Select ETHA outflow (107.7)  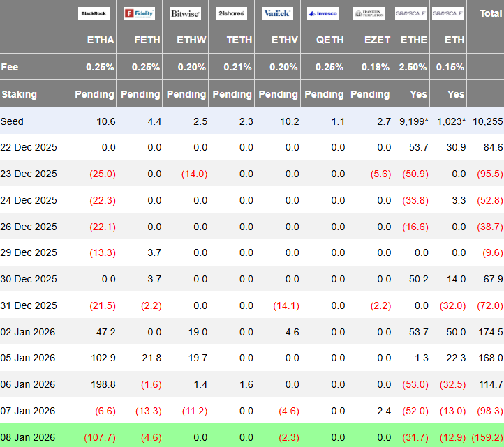(x=100, y=437)
